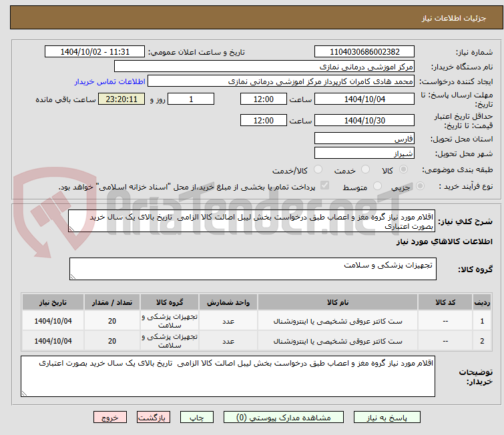Viewport: 504px width, 435px height.
Task: Click the گروه کالا text area
Action: pyautogui.click(x=252, y=269)
